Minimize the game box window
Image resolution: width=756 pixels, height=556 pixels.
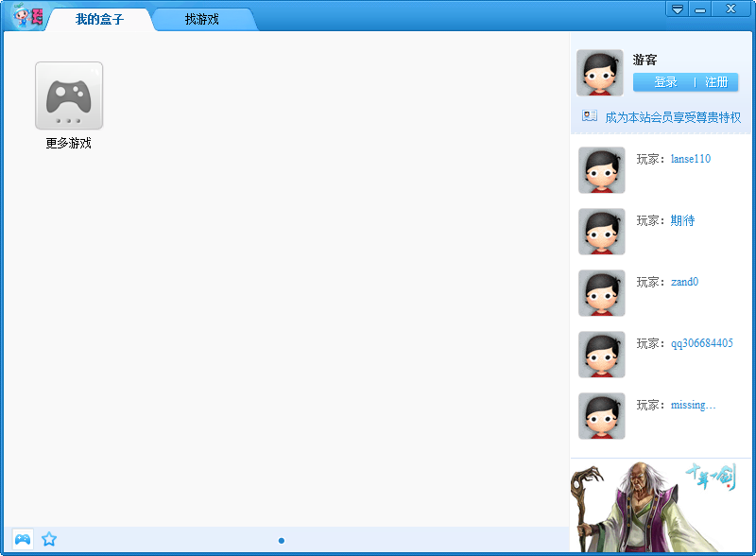tap(700, 9)
